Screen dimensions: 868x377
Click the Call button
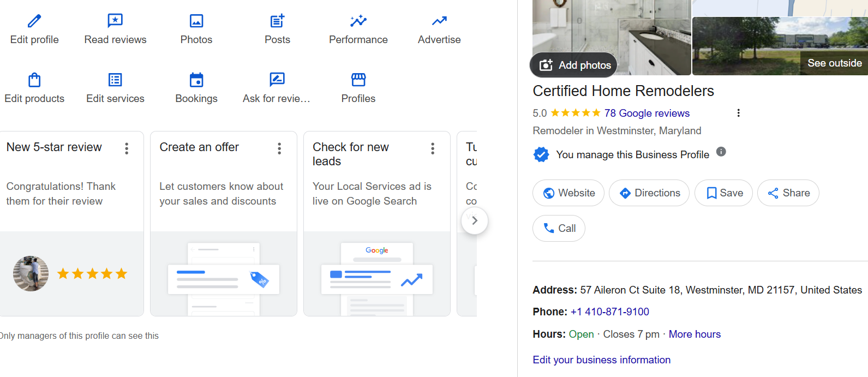click(x=559, y=229)
